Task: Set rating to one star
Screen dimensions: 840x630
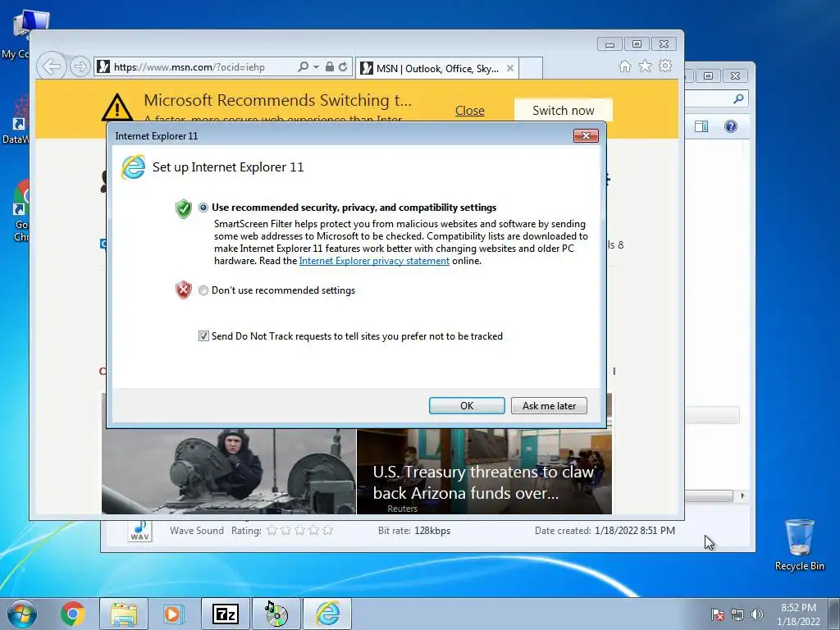Action: [x=272, y=531]
